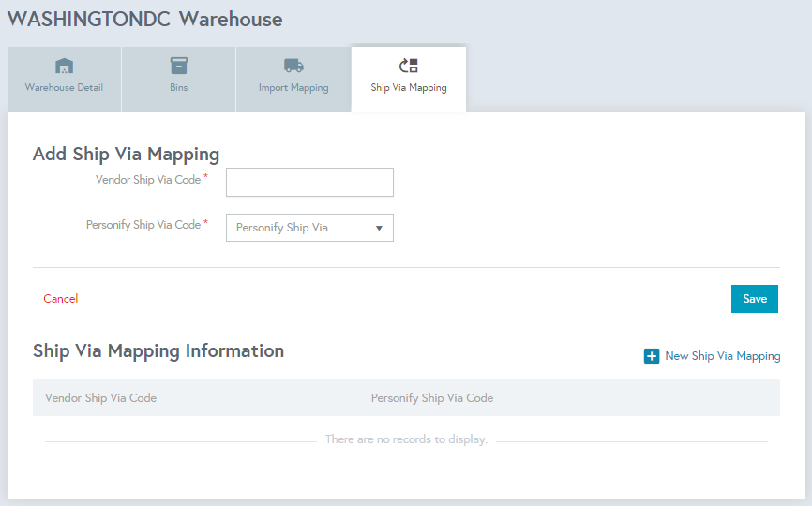Click the Add Ship Via Mapping heading
The height and width of the screenshot is (506, 812).
[x=127, y=155]
